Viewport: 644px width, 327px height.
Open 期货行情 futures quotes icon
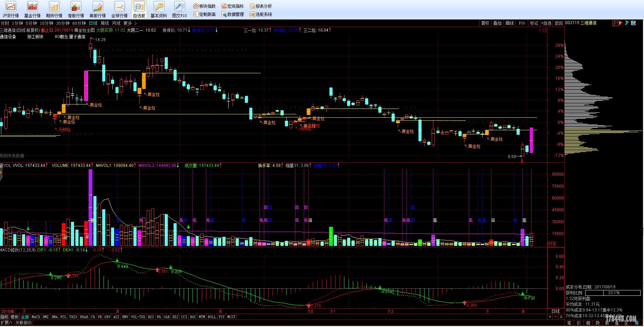(54, 9)
